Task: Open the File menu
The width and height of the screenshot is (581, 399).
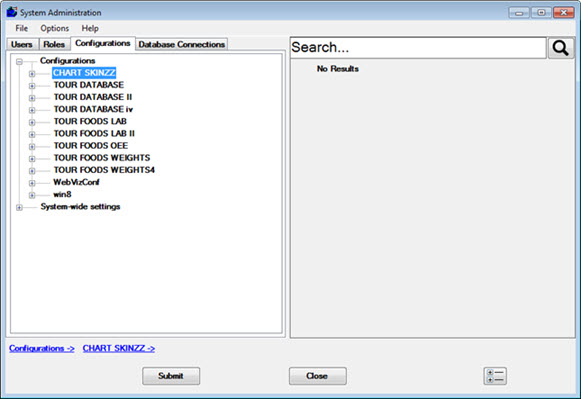Action: (x=21, y=29)
